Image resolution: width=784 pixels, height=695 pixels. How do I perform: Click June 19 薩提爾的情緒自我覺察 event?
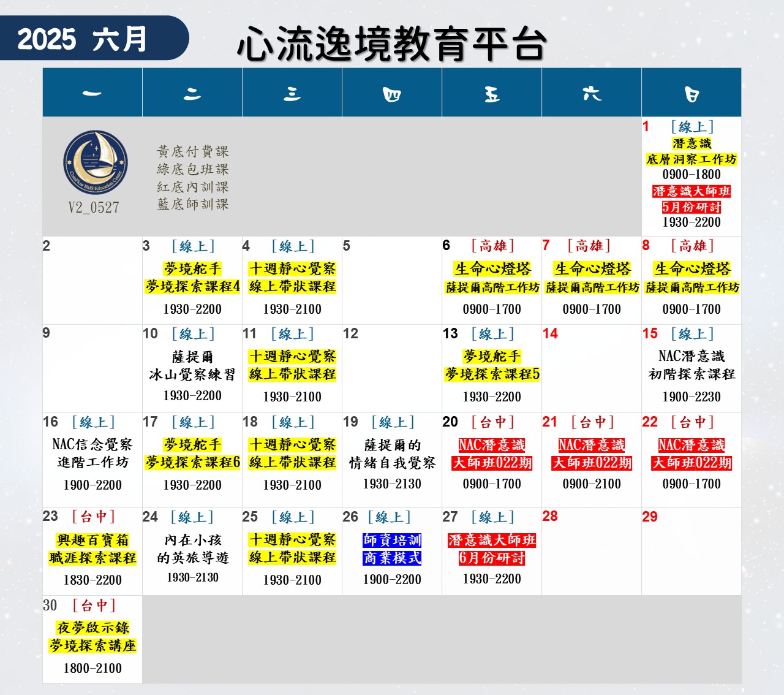point(392,454)
